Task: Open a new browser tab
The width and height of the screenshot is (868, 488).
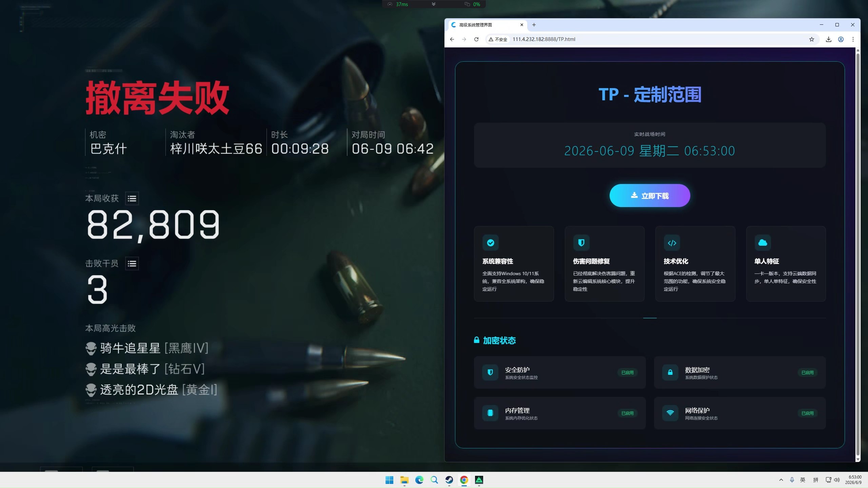Action: pyautogui.click(x=534, y=25)
